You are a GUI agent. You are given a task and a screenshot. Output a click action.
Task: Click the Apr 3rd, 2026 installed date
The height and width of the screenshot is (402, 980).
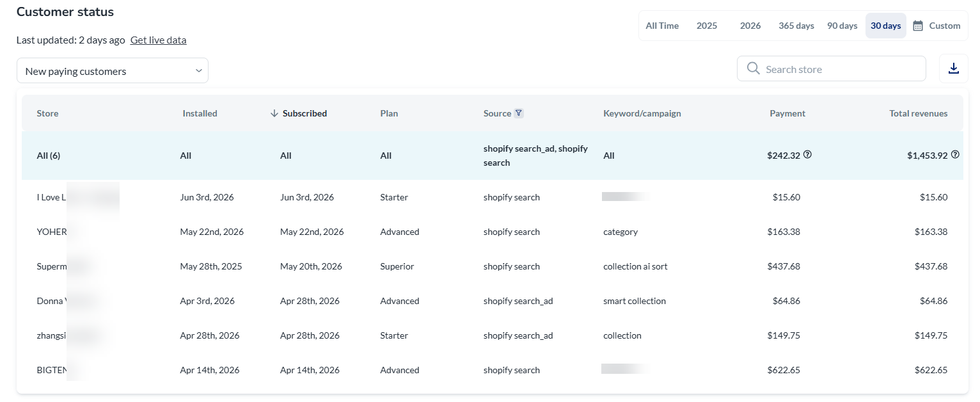click(207, 301)
